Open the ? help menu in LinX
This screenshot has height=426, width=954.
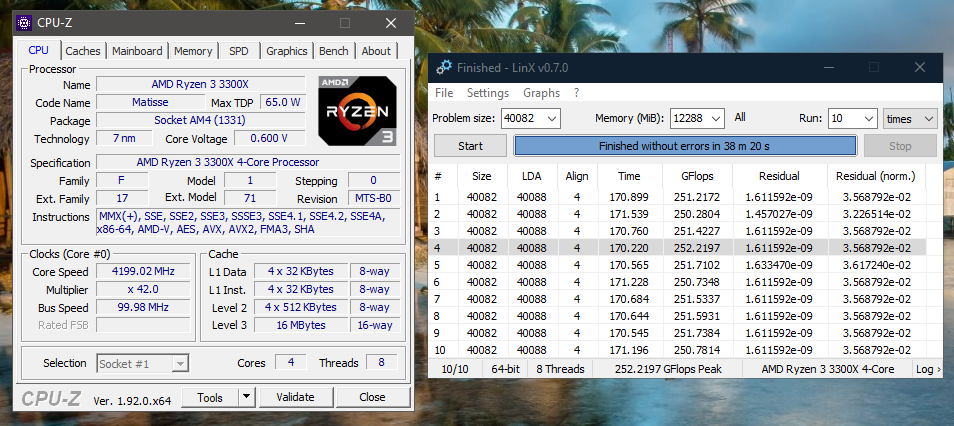576,93
